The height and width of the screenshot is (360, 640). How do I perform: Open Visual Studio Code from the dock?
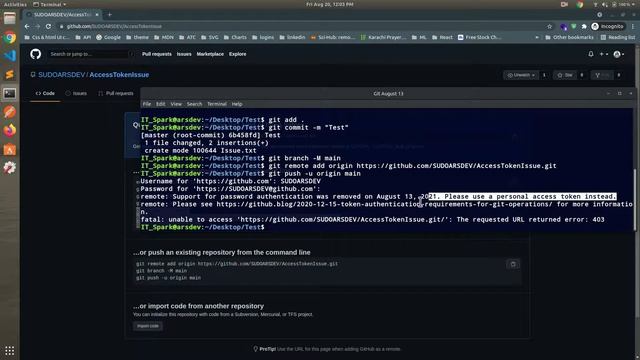pyautogui.click(x=9, y=56)
